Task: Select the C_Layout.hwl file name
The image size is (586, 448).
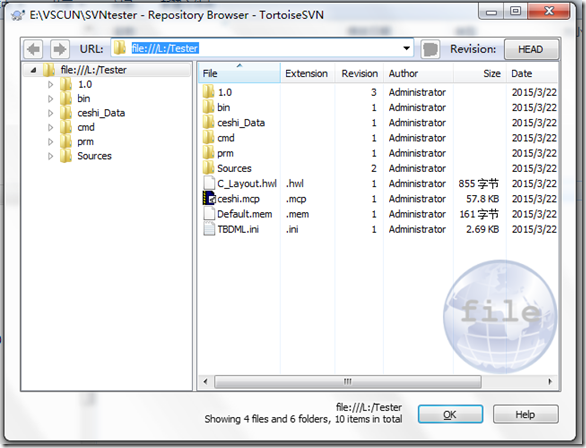Action: (247, 183)
